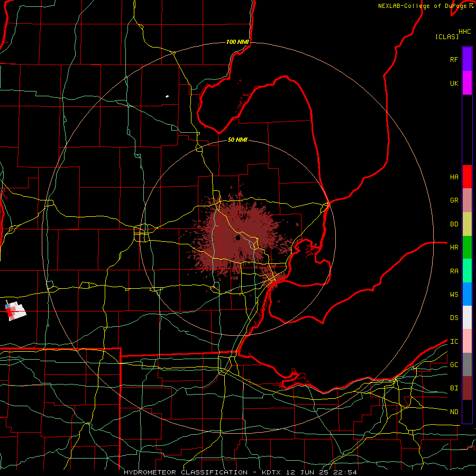476x476 pixels.
Task: Click the NEXLAB-College of DuPage credit text
Action: click(x=422, y=6)
